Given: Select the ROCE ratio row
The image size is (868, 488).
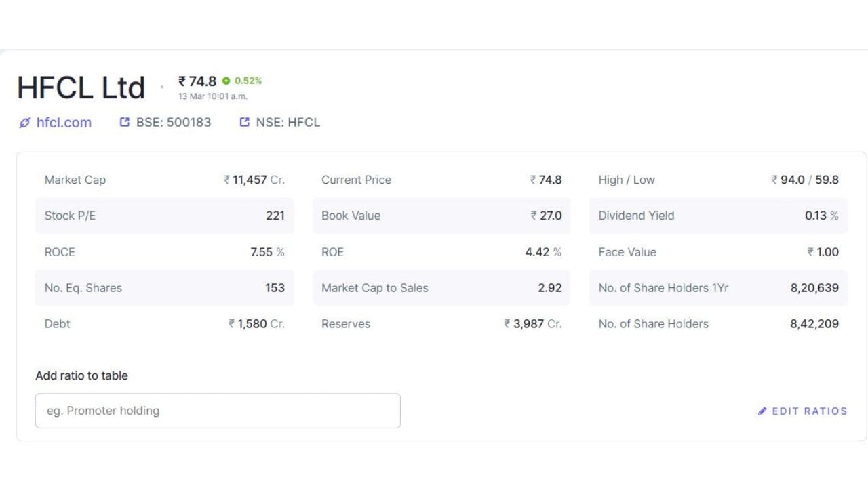Looking at the screenshot, I should point(164,252).
